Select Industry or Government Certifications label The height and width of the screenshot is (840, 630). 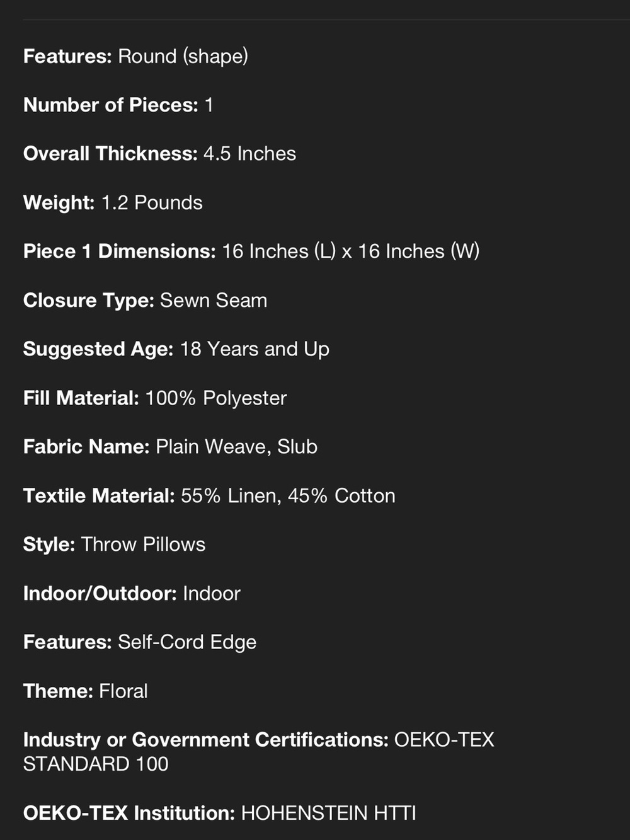click(x=206, y=740)
